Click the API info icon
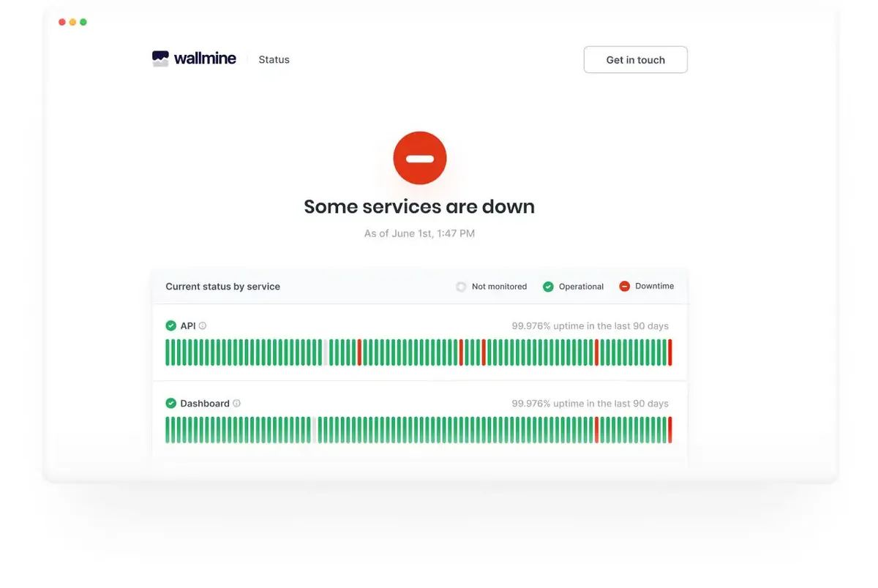This screenshot has height=588, width=878. (203, 325)
